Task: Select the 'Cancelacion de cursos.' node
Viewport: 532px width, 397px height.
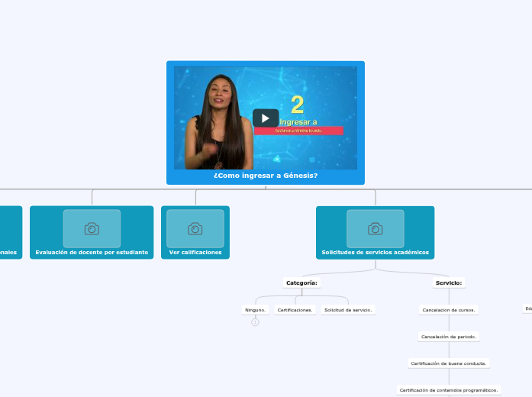Action: tap(449, 310)
